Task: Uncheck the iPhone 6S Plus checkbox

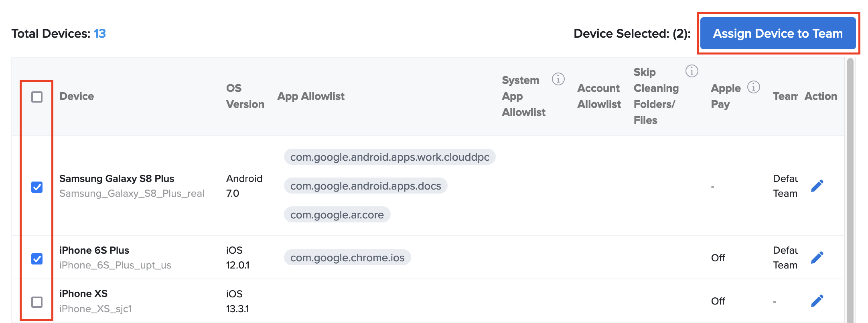Action: (37, 259)
